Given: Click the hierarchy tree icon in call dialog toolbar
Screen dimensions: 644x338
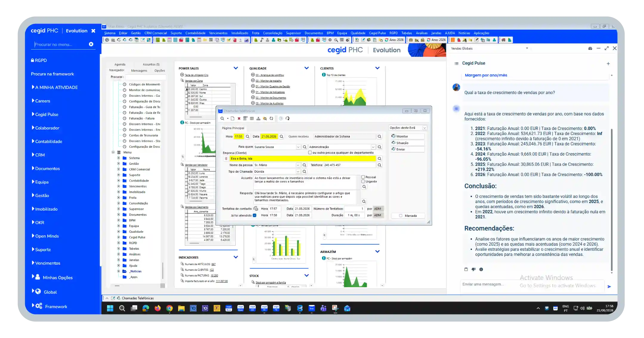Looking at the screenshot, I should click(258, 119).
